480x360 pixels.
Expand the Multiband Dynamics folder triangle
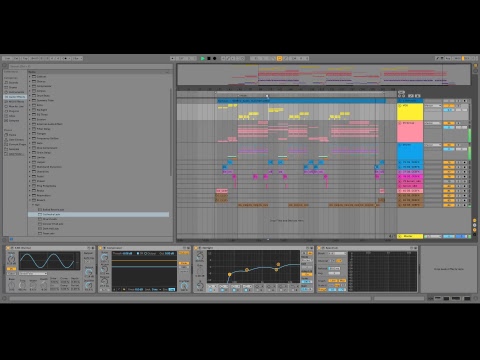coord(30,167)
